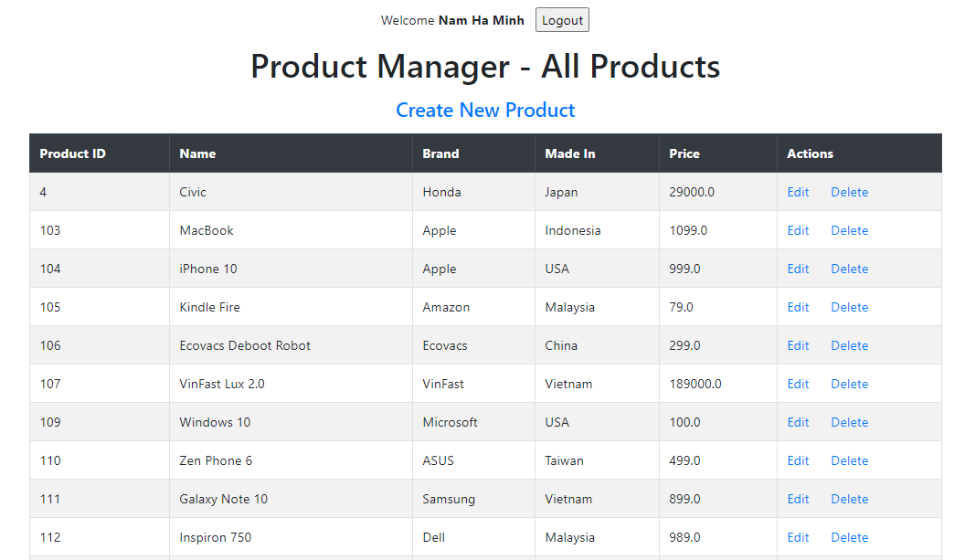The height and width of the screenshot is (560, 965).
Task: Edit the Inspiron 750 row
Action: pyautogui.click(x=798, y=537)
